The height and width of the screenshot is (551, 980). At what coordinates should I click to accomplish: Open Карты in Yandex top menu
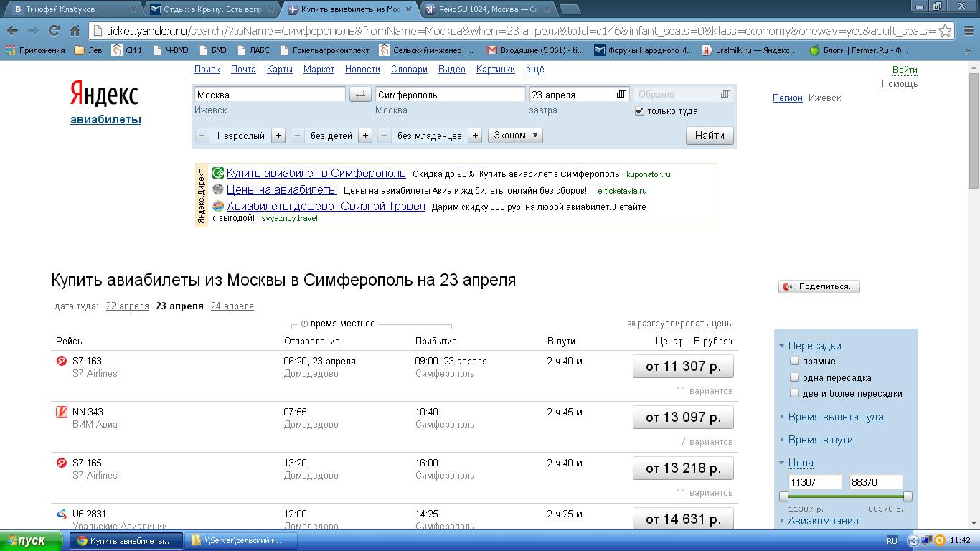279,70
